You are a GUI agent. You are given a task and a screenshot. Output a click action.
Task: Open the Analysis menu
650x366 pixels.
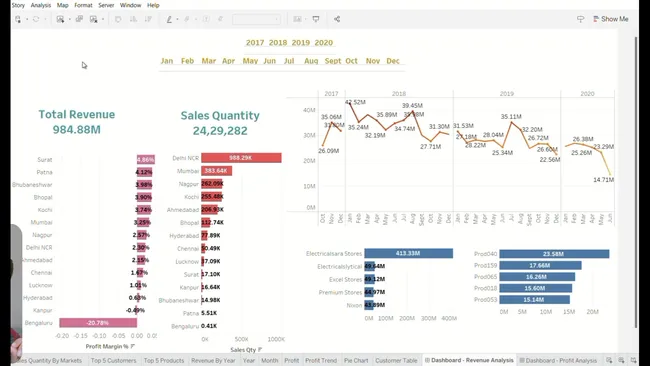coord(41,5)
